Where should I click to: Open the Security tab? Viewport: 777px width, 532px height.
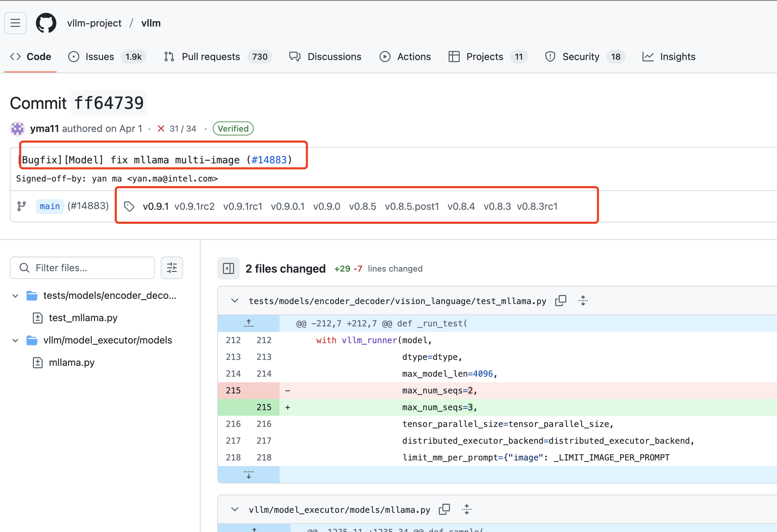point(585,57)
